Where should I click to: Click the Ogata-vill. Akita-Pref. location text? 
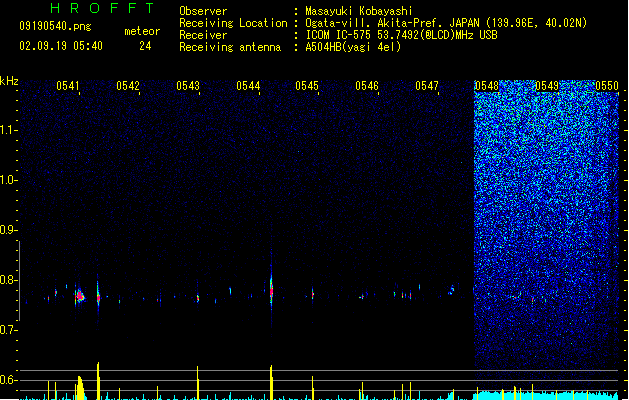446,23
